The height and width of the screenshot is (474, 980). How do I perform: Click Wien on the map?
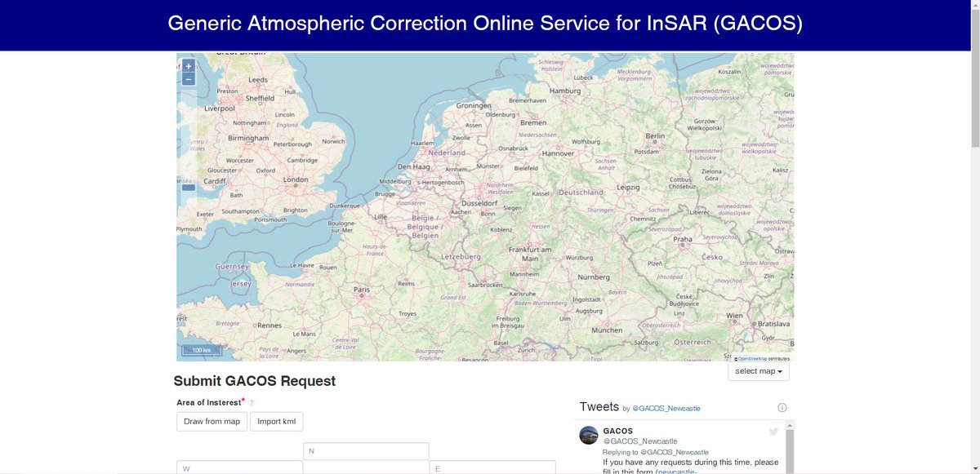pyautogui.click(x=735, y=315)
